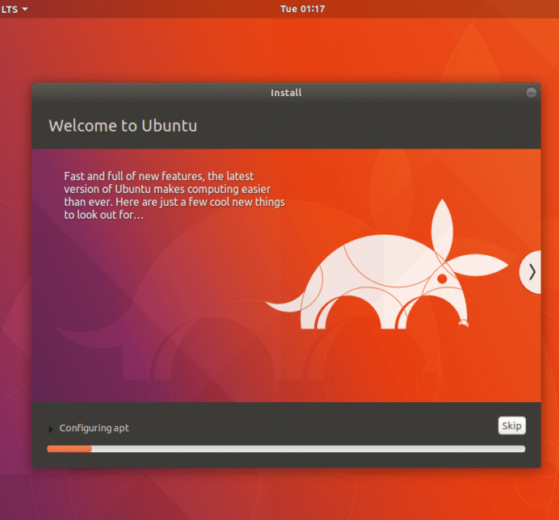The height and width of the screenshot is (520, 559).
Task: Click the "Install" window title text
Action: [x=286, y=93]
